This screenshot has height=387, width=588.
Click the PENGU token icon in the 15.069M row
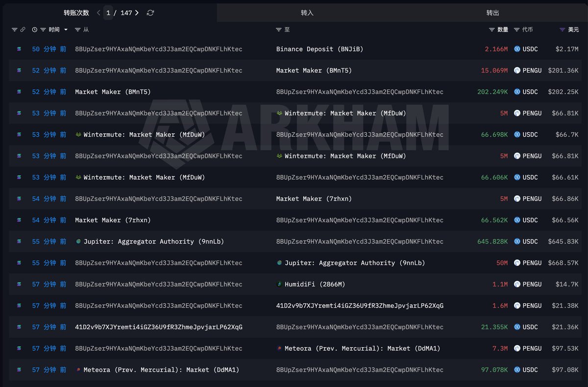point(517,71)
